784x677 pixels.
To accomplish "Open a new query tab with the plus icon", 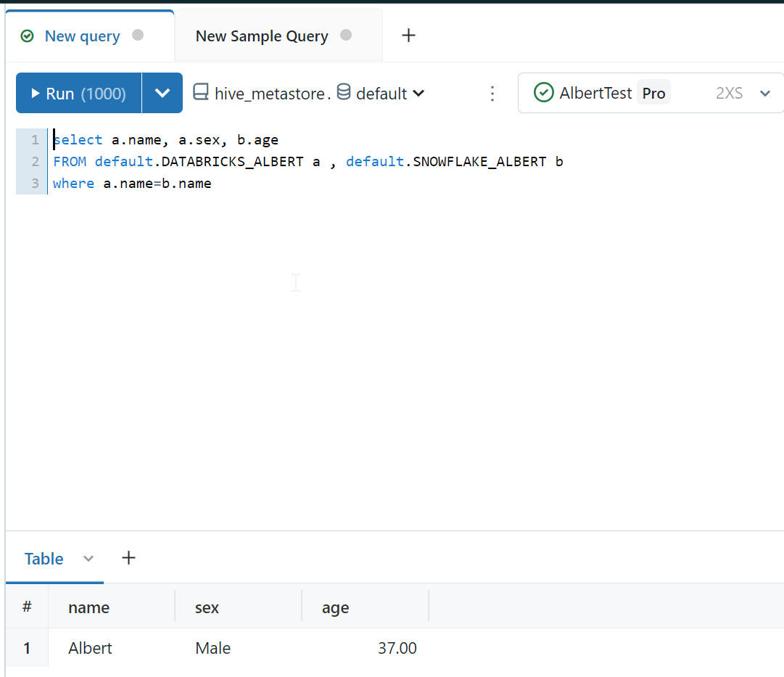I will click(x=408, y=35).
